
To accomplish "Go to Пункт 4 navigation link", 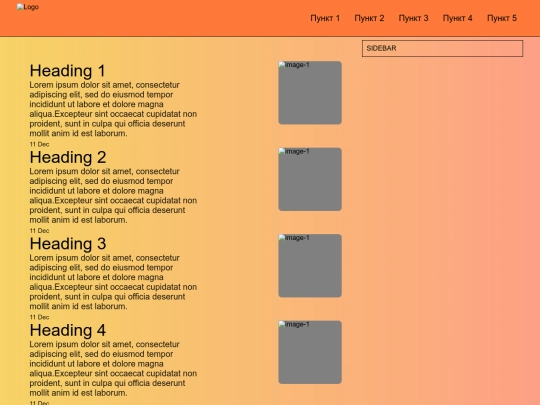I will [457, 18].
